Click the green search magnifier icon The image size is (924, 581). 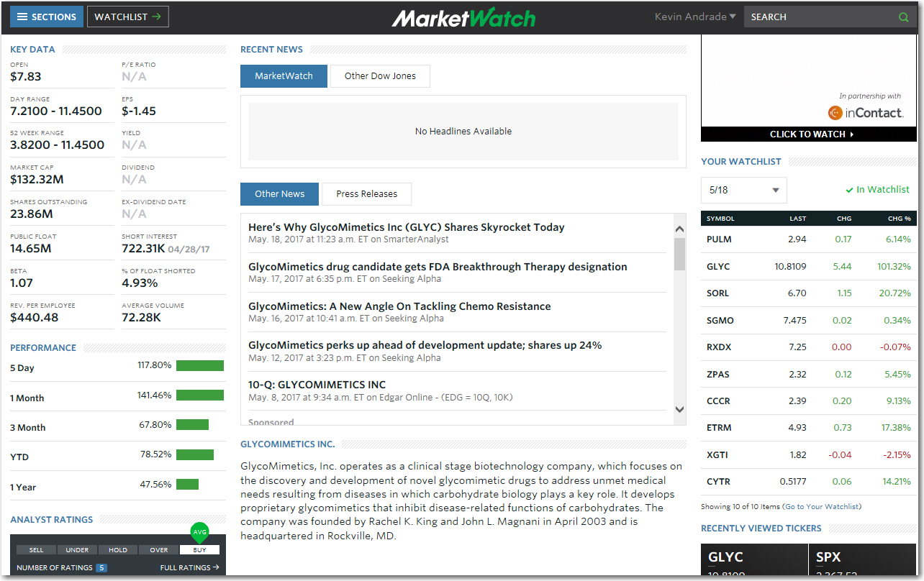(x=903, y=17)
